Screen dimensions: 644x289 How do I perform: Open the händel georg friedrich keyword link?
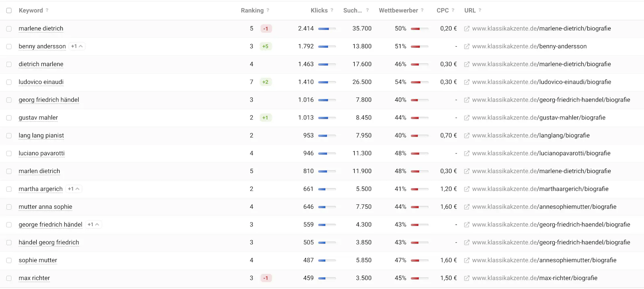pyautogui.click(x=49, y=242)
